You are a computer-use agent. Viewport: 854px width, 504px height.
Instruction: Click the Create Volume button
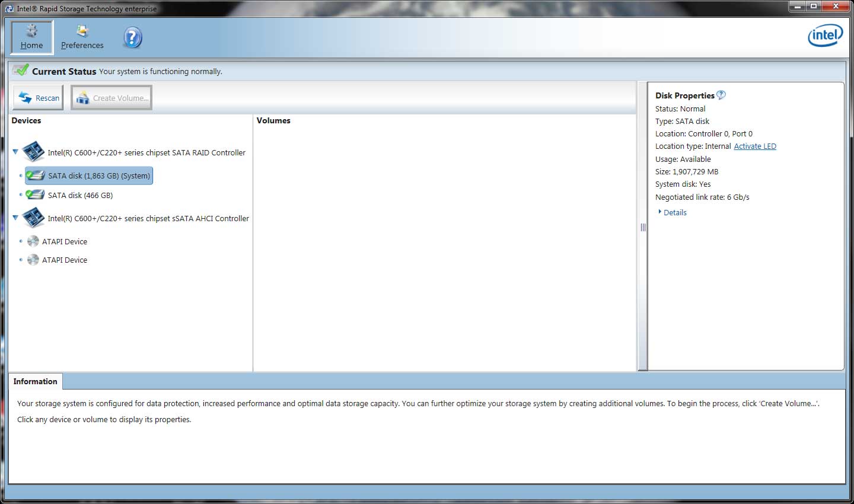pyautogui.click(x=111, y=98)
